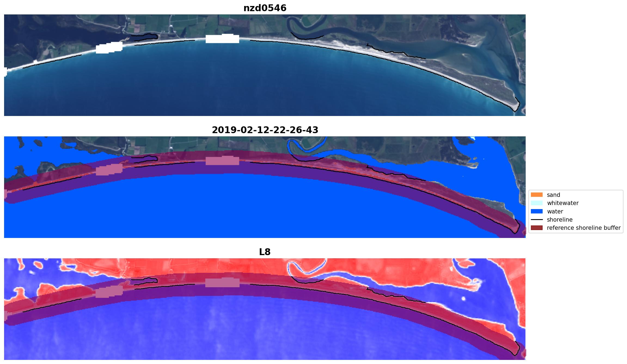This screenshot has width=627, height=364.
Task: Click the orange sand legend swatch
Action: coord(536,195)
